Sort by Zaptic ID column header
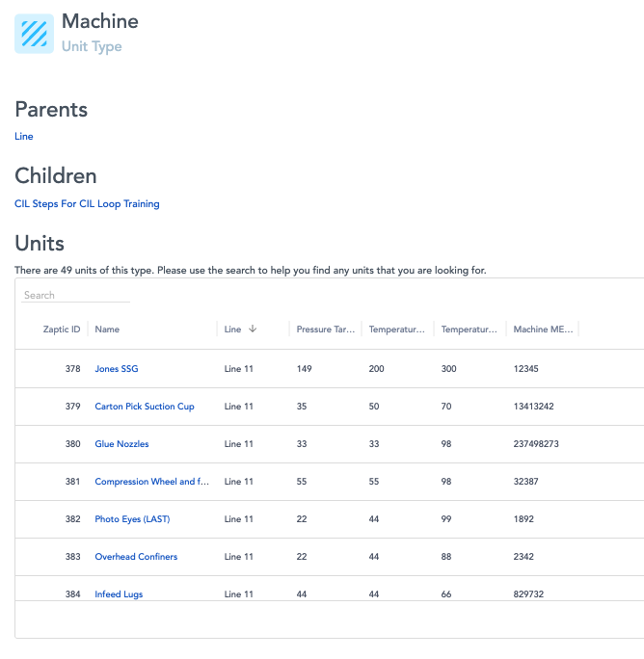 click(x=62, y=329)
